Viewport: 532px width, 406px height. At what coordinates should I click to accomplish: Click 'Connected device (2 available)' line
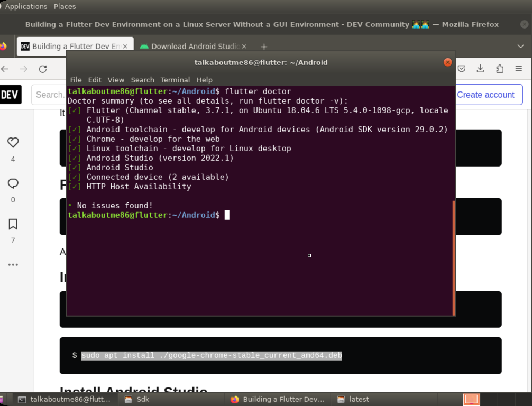click(158, 177)
